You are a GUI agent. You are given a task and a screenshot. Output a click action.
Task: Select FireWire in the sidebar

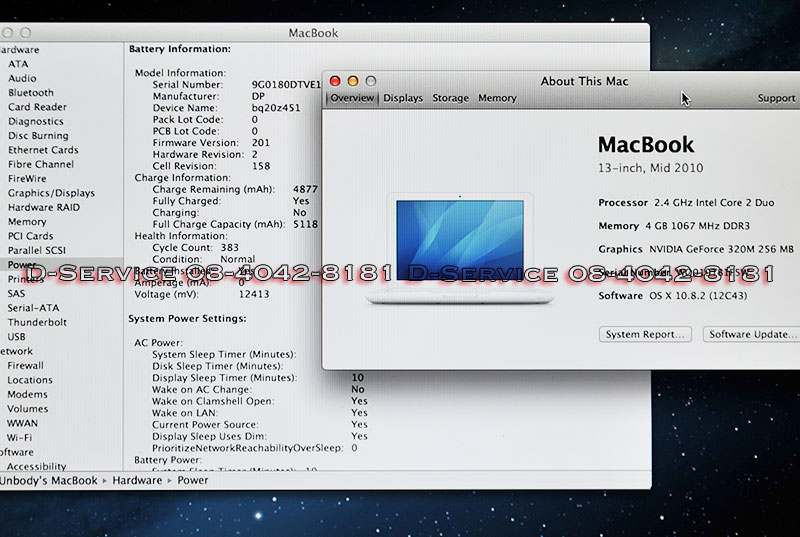point(27,178)
